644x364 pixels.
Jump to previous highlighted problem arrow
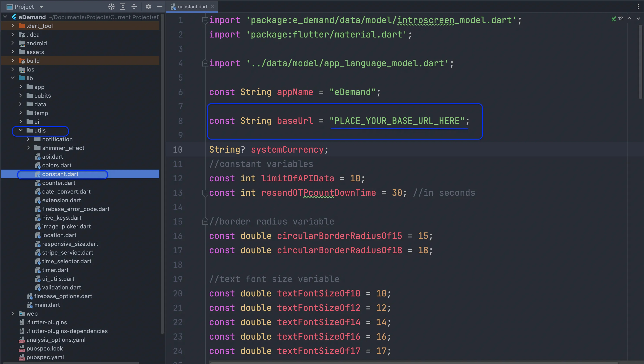pos(629,19)
